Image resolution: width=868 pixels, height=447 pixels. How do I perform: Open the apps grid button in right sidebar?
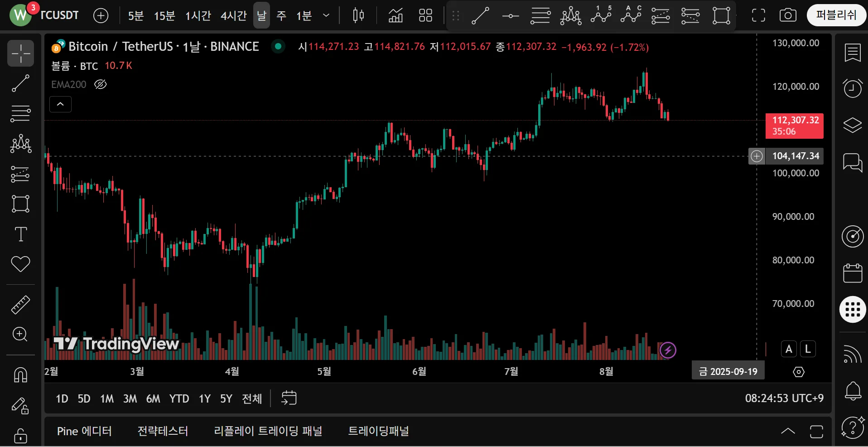(853, 310)
